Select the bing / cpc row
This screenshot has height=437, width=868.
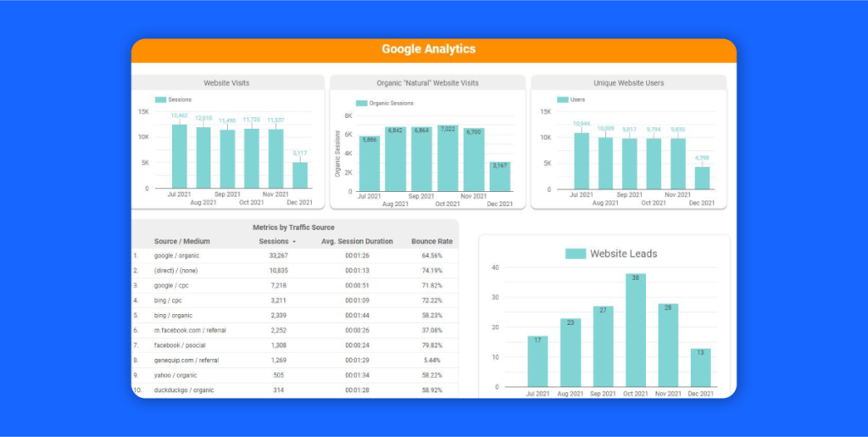(294, 300)
